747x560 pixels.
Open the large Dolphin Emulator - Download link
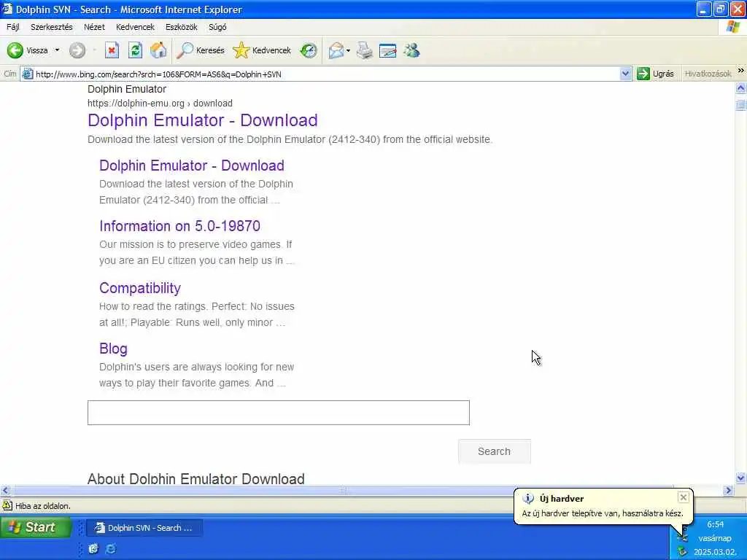pos(203,120)
